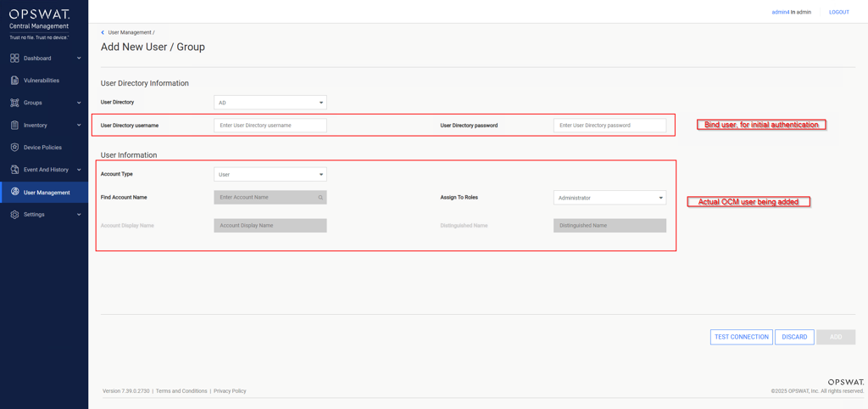This screenshot has height=409, width=868.
Task: Click the User Directory Information heading
Action: (145, 83)
